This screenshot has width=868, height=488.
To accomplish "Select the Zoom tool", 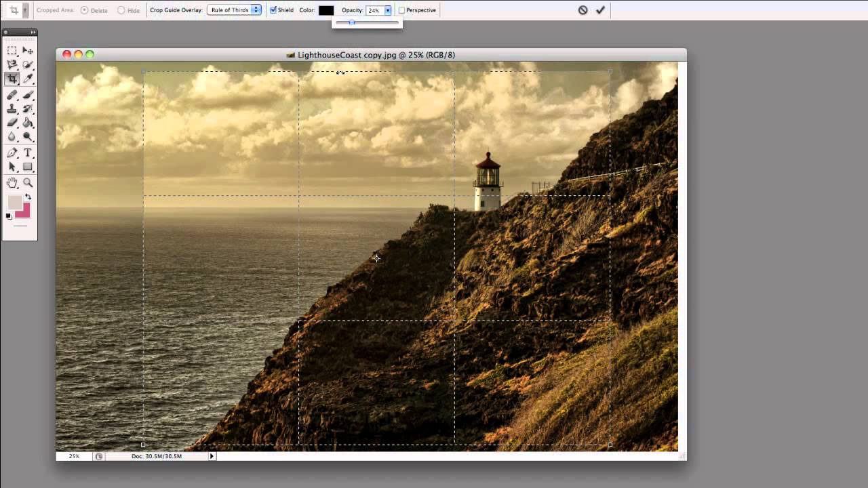I will coord(28,183).
